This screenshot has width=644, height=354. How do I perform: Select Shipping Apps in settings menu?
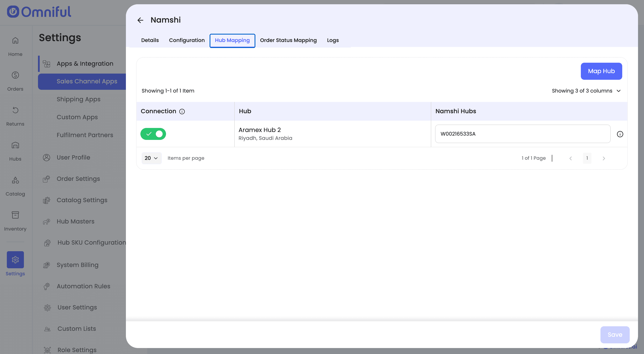[79, 99]
